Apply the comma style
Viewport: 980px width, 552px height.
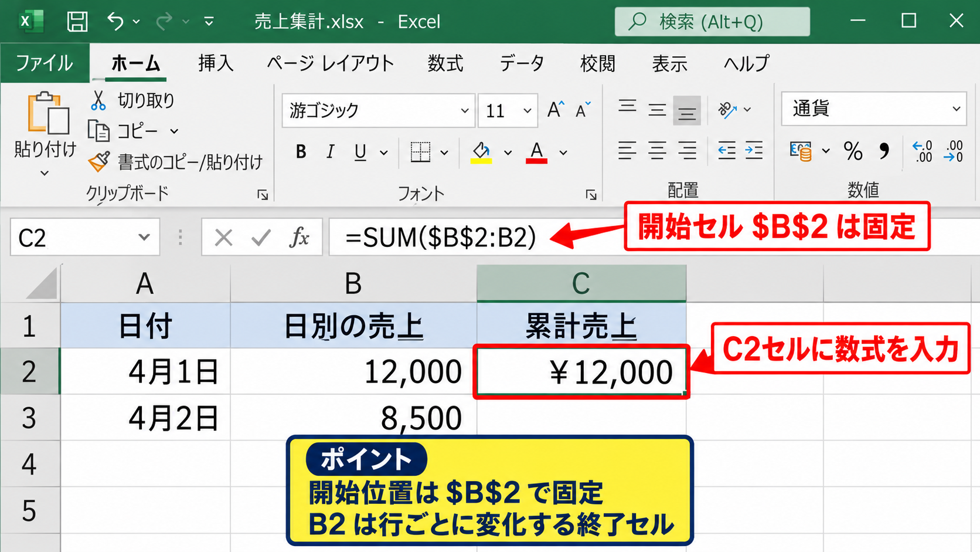[884, 151]
